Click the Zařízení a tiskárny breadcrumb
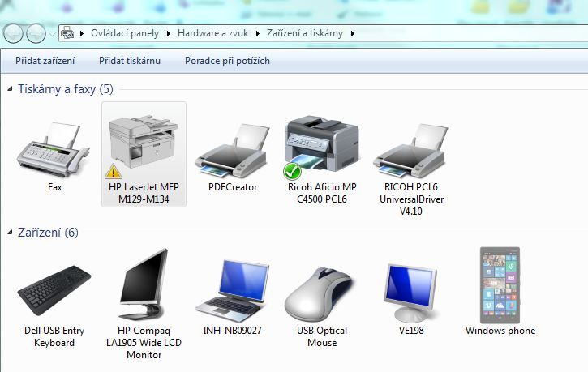This screenshot has height=372, width=588. 304,33
